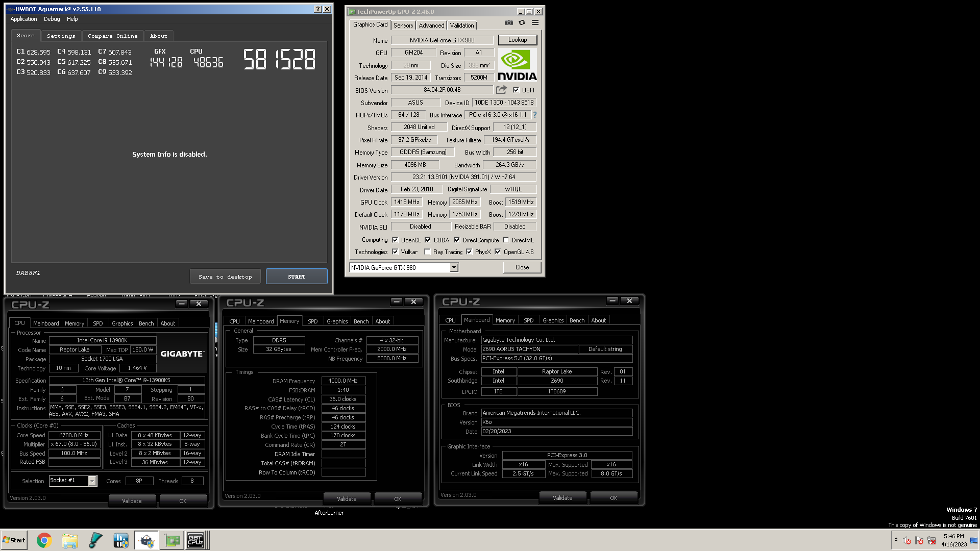Click Validate in the mainboard CPU-Z window

tap(562, 498)
